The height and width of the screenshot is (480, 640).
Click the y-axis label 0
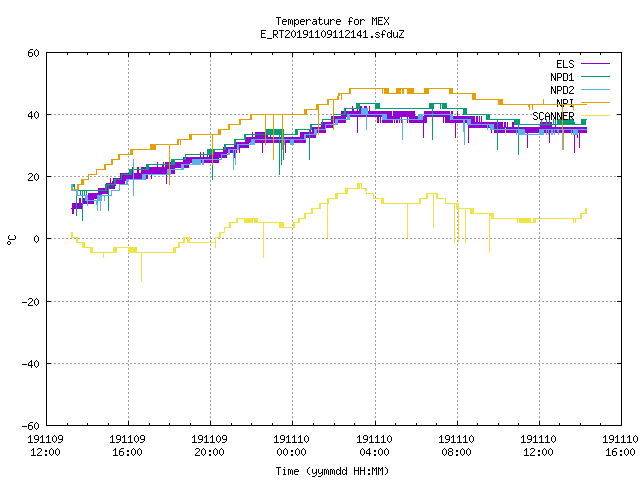(x=37, y=239)
